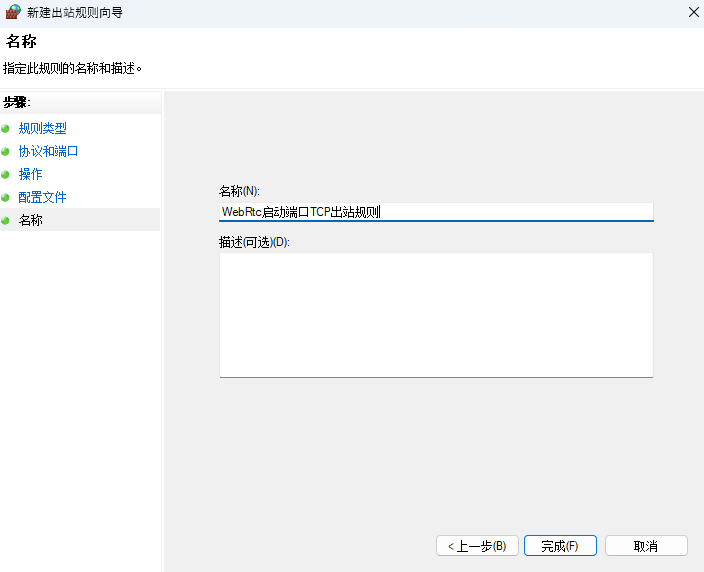The image size is (704, 572).
Task: Click the 新建出站规则向导 window title
Action: point(75,13)
